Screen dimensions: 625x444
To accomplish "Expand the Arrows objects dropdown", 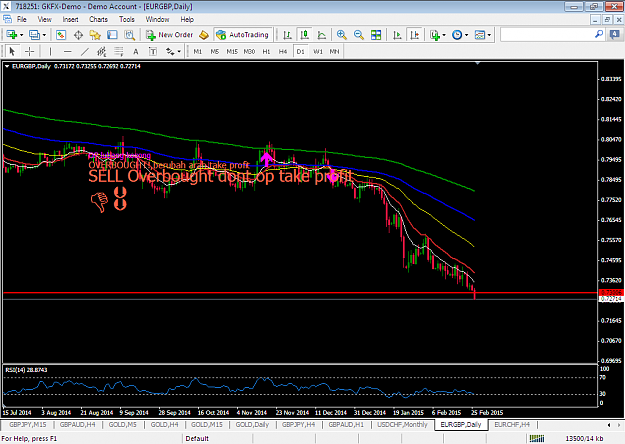I will [179, 51].
